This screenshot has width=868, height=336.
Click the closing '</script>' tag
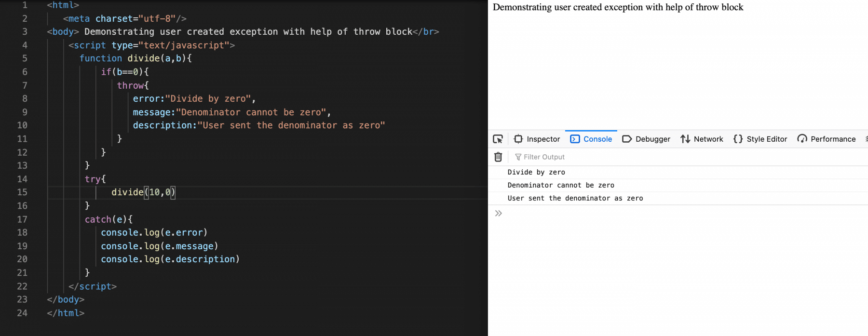point(93,286)
